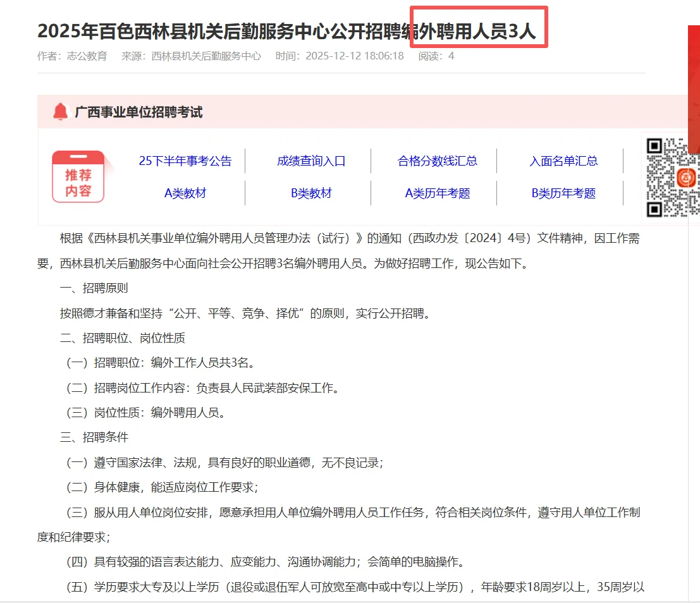
Task: Click the 推荐内容 calendar icon
Action: tap(78, 177)
